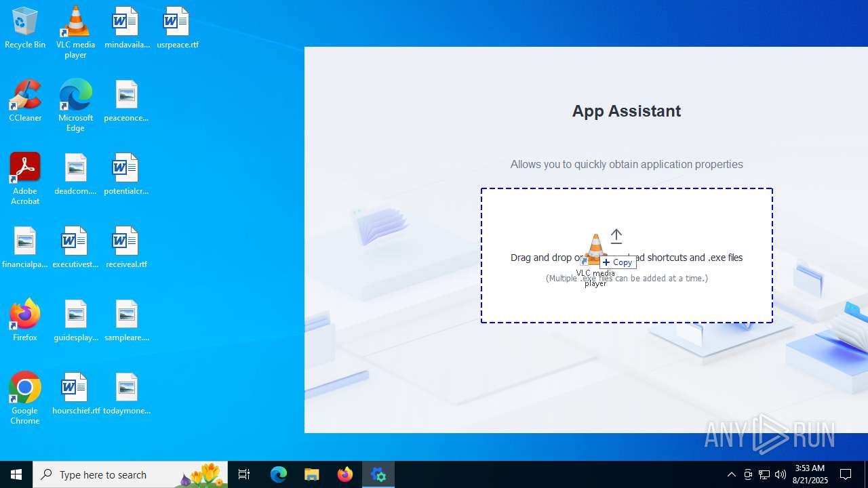
Task: Select the mindavaila... Word document
Action: (126, 28)
